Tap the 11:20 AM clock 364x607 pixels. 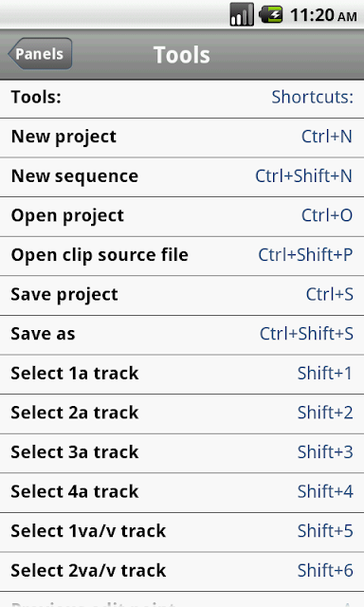click(323, 15)
